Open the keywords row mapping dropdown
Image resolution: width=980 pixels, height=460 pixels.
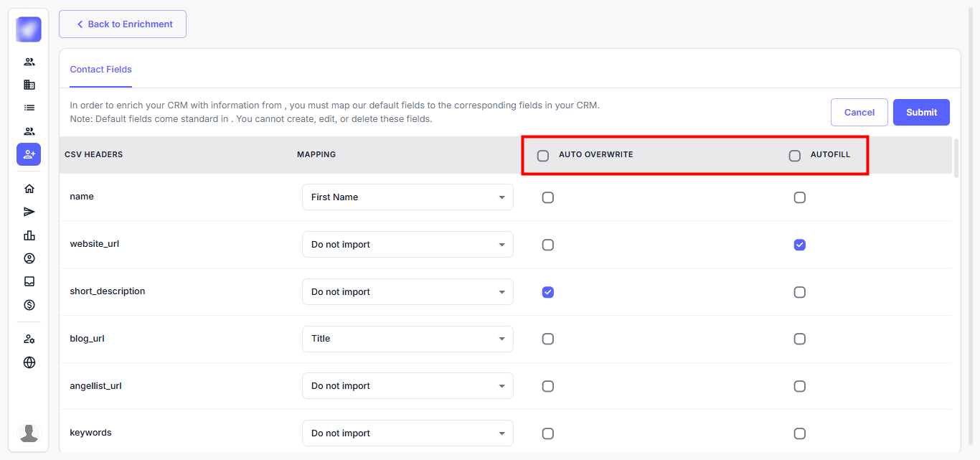click(407, 433)
